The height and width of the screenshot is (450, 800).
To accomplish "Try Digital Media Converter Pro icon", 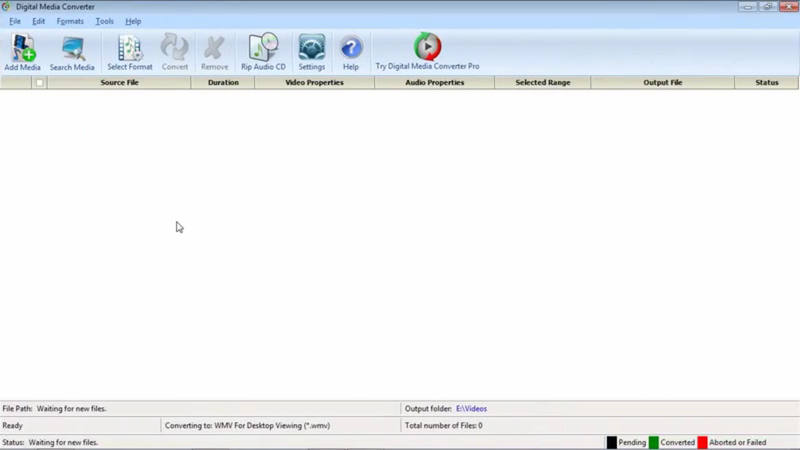I will click(x=428, y=52).
